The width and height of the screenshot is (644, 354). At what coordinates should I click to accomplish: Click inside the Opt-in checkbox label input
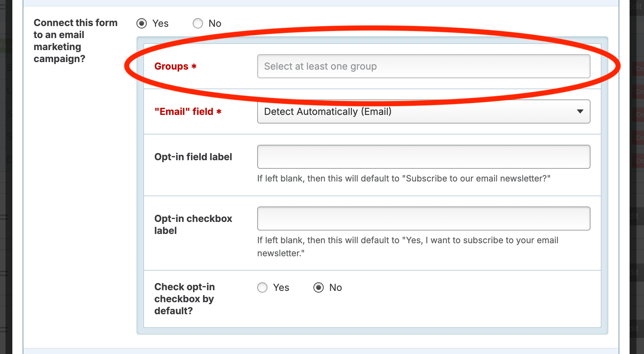(424, 218)
